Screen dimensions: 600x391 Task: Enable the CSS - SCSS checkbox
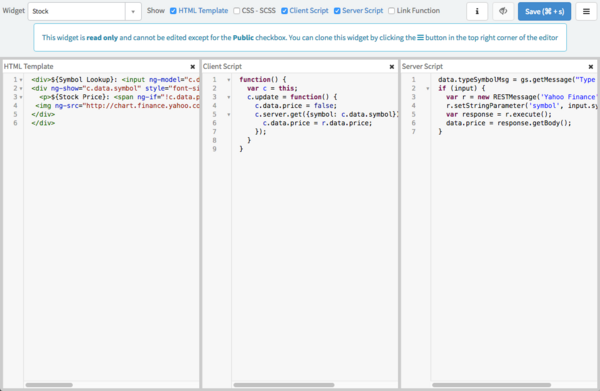click(236, 11)
